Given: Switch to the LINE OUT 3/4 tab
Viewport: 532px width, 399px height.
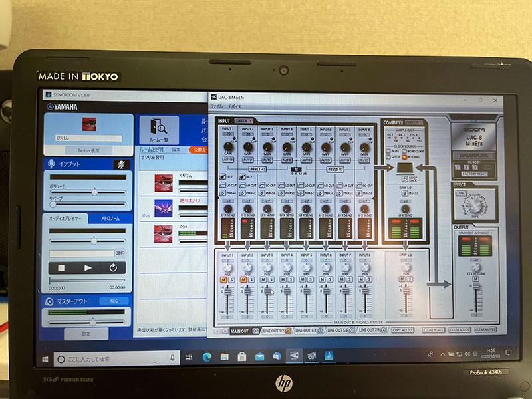Looking at the screenshot, I should pos(309,331).
